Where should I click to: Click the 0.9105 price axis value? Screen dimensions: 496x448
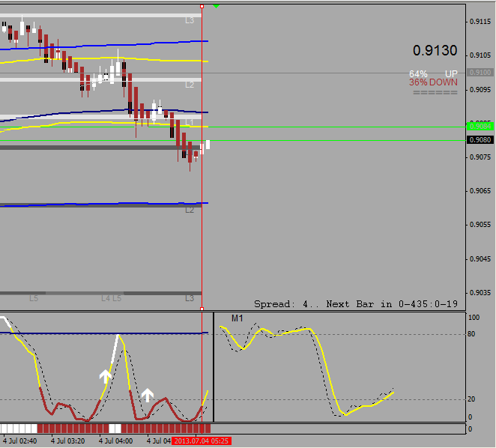point(480,55)
